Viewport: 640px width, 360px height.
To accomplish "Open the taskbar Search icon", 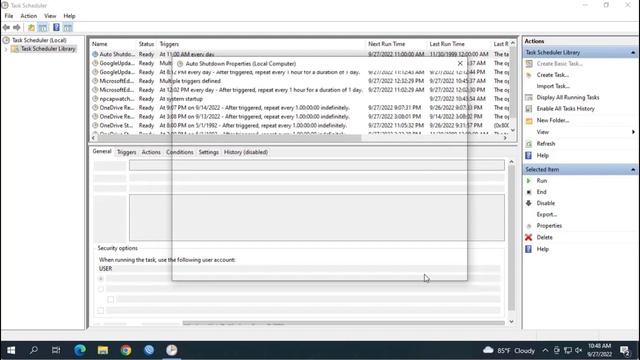I will coord(34,350).
